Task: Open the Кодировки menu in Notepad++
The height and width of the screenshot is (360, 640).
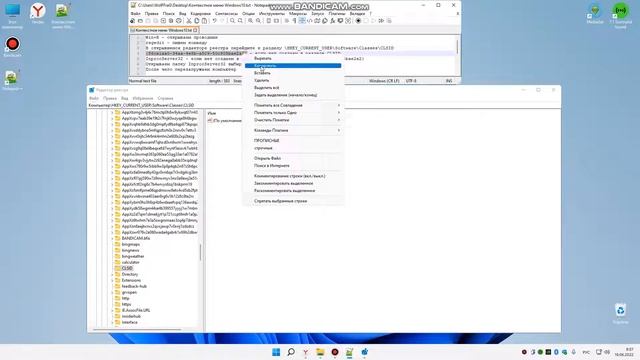Action: [x=201, y=13]
